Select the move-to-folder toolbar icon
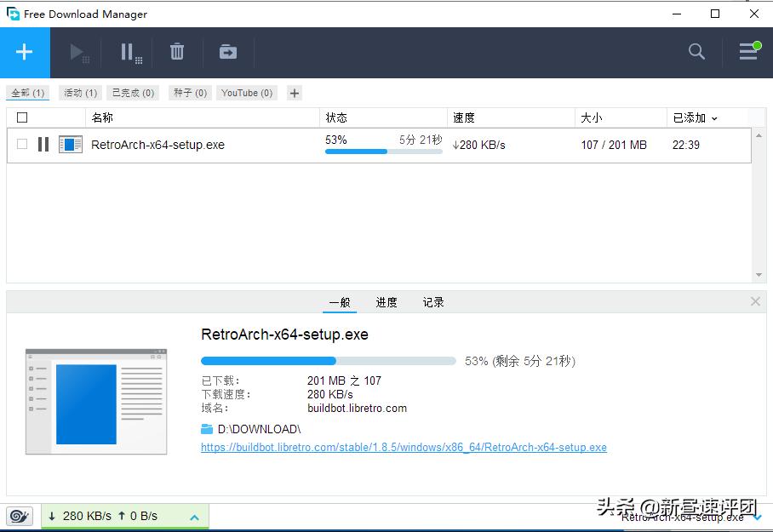773x532 pixels. coord(227,52)
